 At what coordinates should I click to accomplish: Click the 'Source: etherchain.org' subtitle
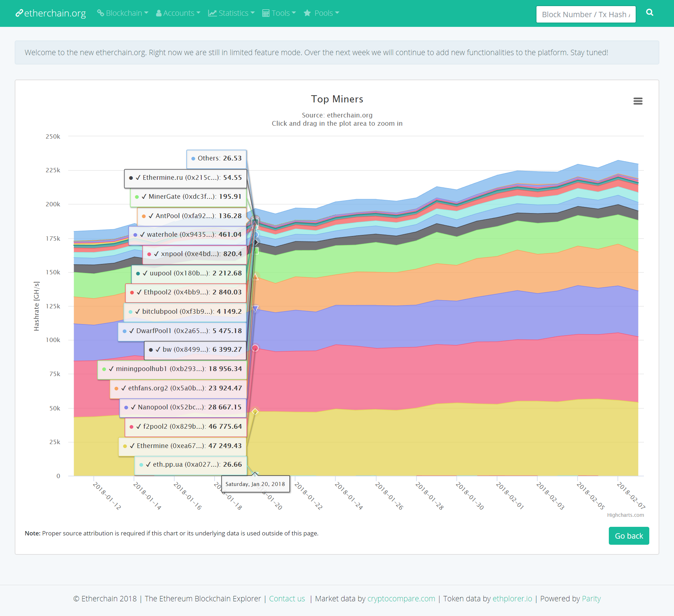point(337,115)
